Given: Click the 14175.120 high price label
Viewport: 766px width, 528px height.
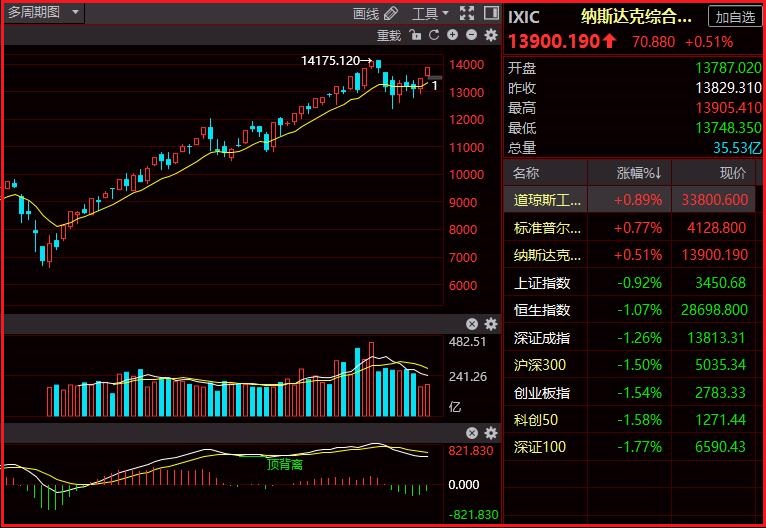Looking at the screenshot, I should click(330, 61).
